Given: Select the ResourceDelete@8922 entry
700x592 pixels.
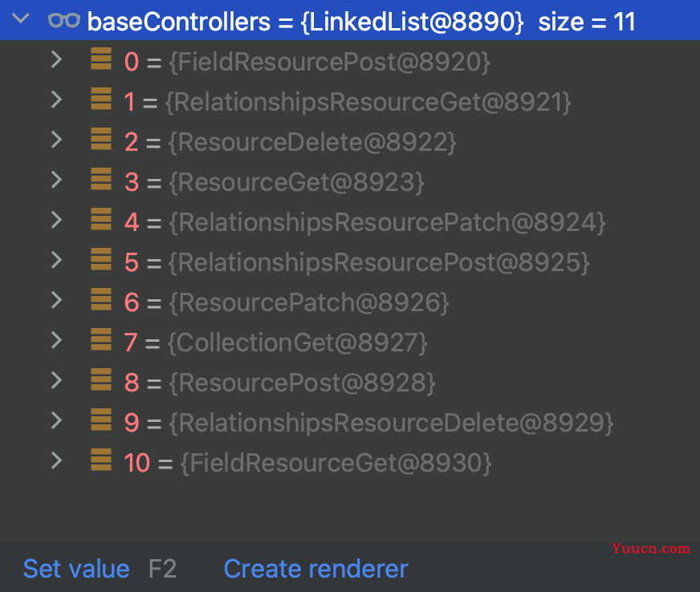Looking at the screenshot, I should pos(313,142).
